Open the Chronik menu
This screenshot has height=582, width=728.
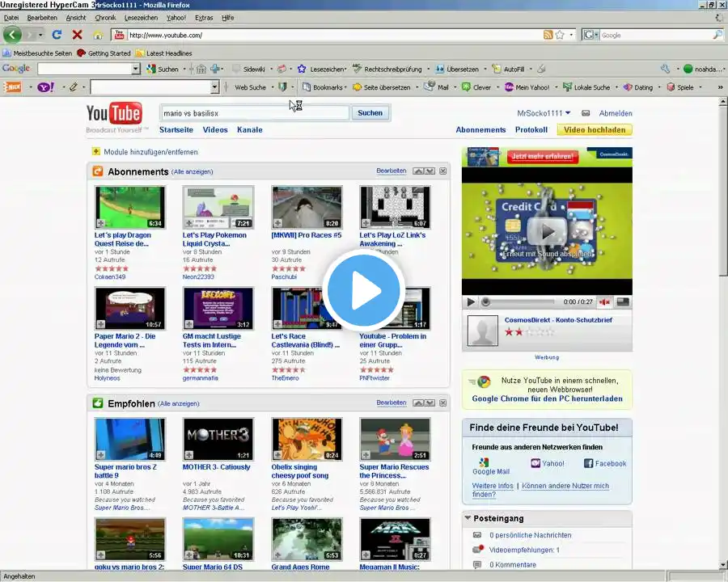(x=105, y=18)
